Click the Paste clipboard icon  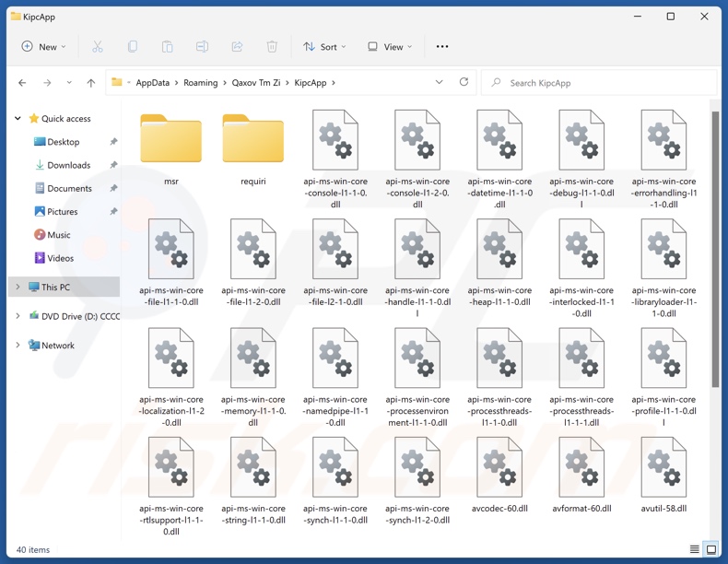point(167,47)
